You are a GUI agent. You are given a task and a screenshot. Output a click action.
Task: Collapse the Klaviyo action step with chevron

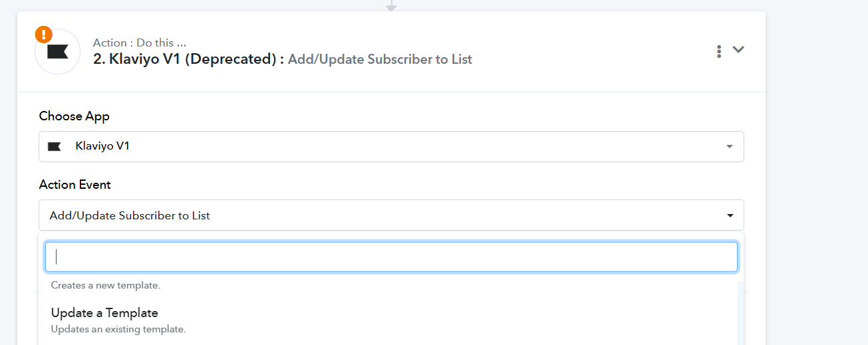pyautogui.click(x=738, y=50)
